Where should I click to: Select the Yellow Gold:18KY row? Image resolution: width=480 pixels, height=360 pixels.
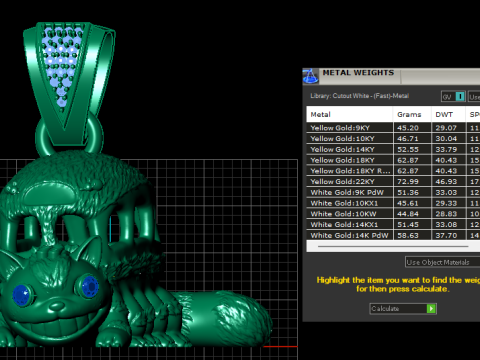coord(393,160)
